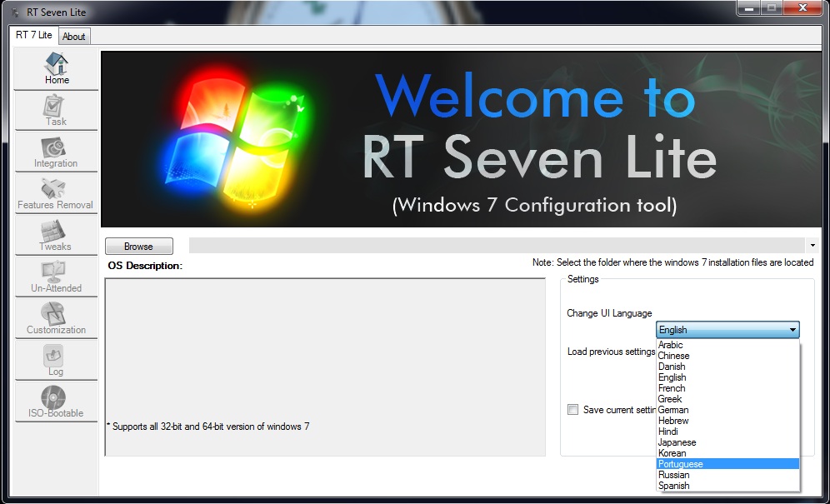Switch to the RT 7 Lite tab
This screenshot has width=830, height=504.
[x=34, y=35]
